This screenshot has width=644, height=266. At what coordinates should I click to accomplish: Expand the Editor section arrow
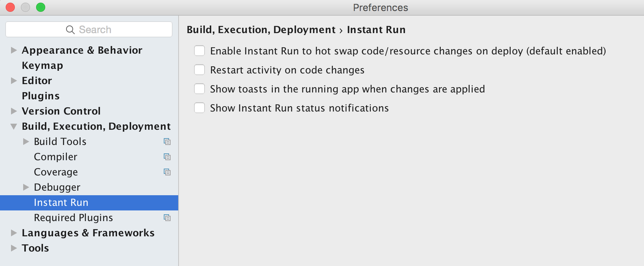[x=14, y=81]
